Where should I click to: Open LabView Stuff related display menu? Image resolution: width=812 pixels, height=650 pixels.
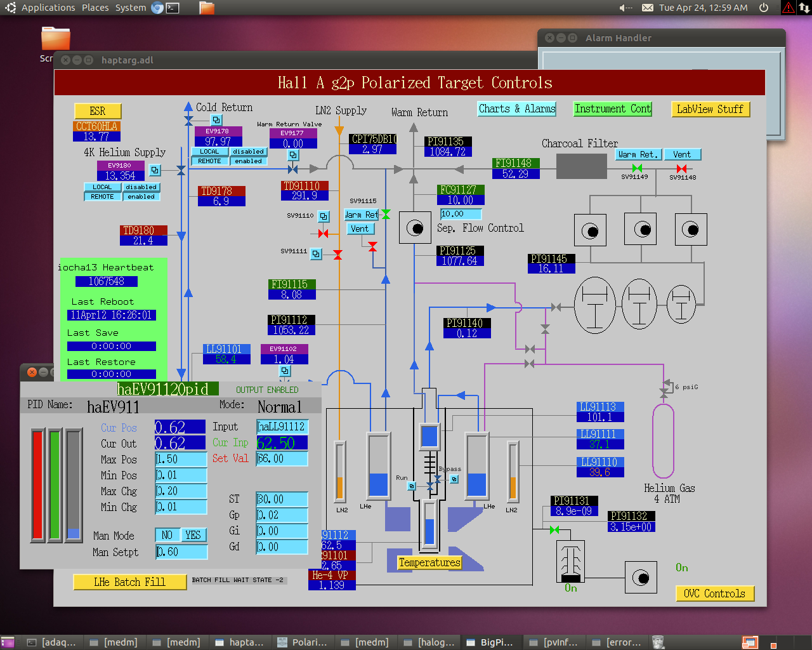710,109
